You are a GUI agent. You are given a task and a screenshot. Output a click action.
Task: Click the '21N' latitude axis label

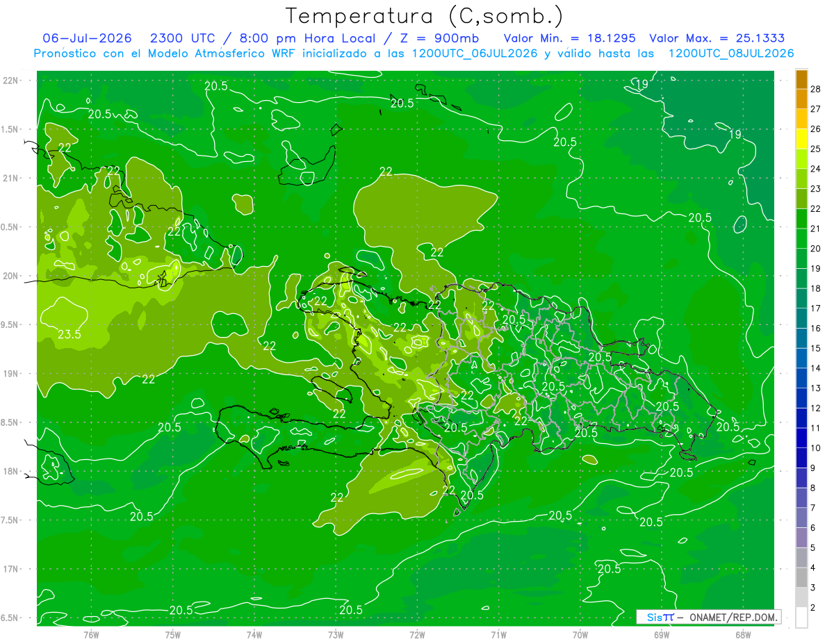point(10,178)
